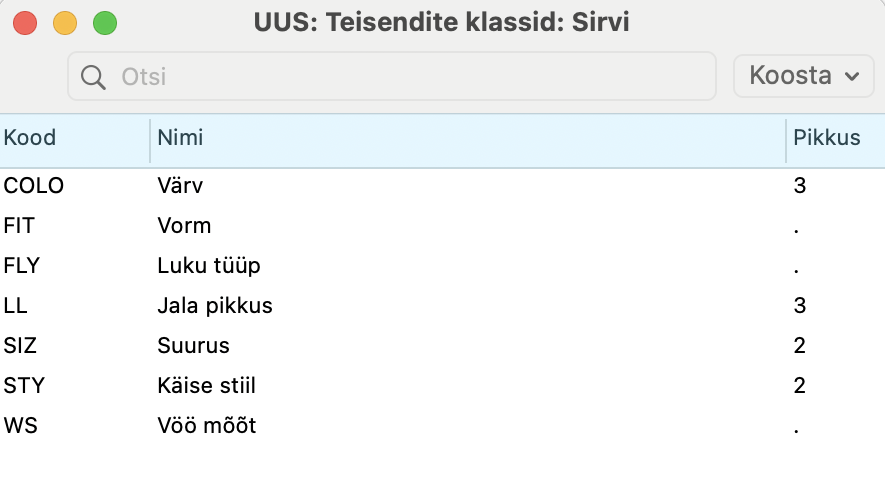Select the WS Vöö mõõt row

coord(442,426)
